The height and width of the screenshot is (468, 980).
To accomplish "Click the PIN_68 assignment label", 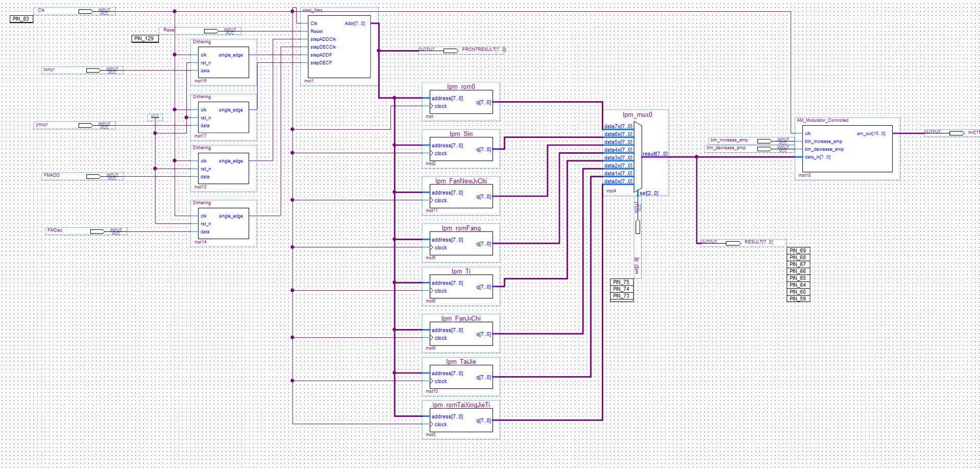I will click(x=798, y=258).
